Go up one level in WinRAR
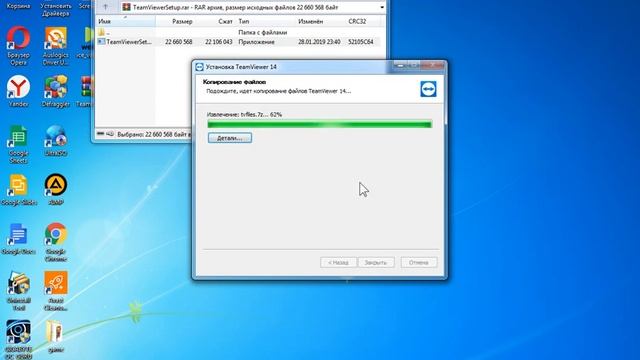Viewport: 640px width, 360px height. (x=105, y=7)
